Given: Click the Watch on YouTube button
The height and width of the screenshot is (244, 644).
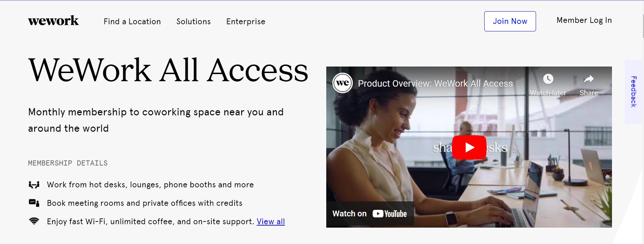Looking at the screenshot, I should tap(370, 214).
